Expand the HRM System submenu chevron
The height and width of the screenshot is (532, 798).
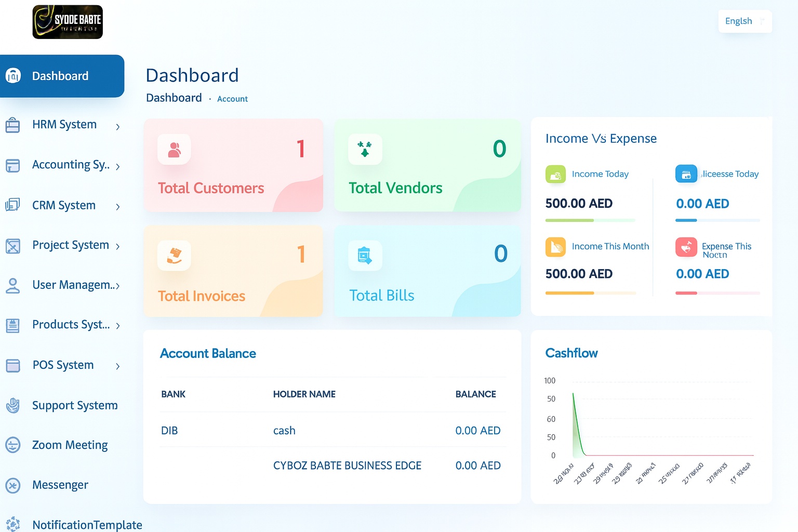click(118, 127)
